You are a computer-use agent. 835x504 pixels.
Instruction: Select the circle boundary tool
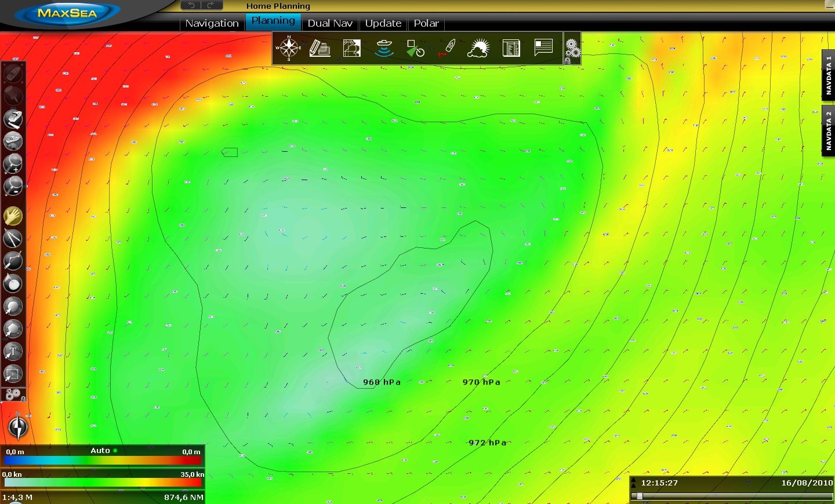[x=13, y=306]
